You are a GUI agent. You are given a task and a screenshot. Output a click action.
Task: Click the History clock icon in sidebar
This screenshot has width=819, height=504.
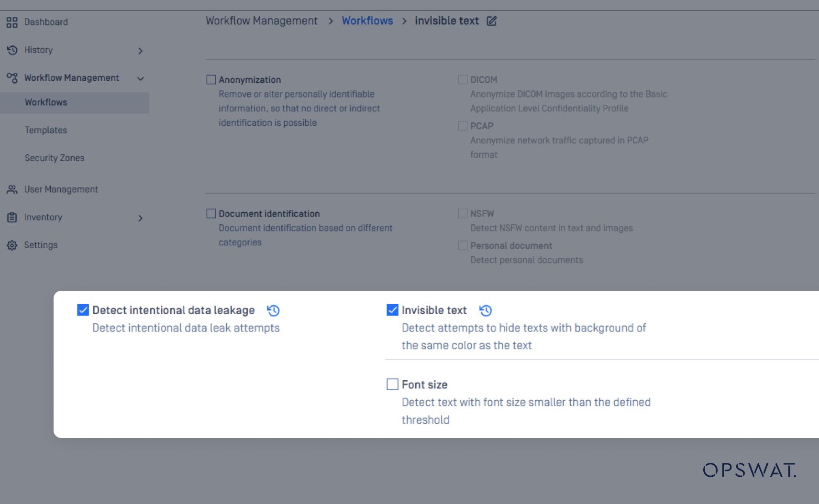coord(11,50)
